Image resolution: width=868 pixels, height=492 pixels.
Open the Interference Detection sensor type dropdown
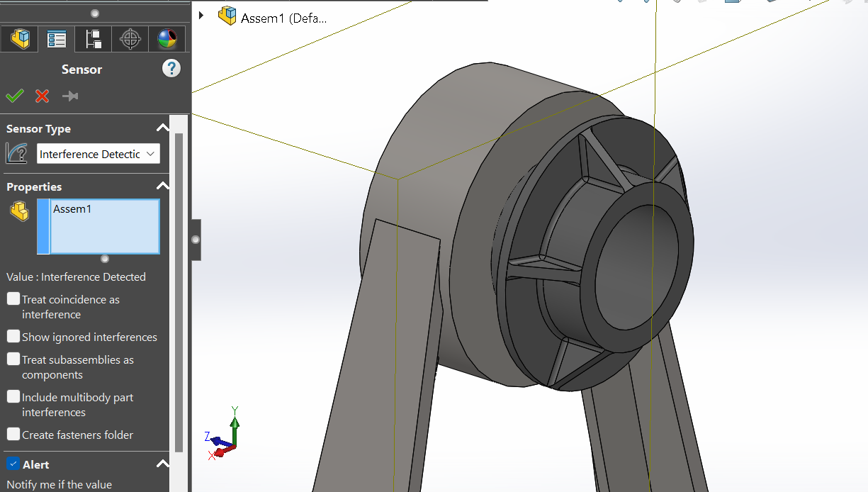pyautogui.click(x=98, y=154)
